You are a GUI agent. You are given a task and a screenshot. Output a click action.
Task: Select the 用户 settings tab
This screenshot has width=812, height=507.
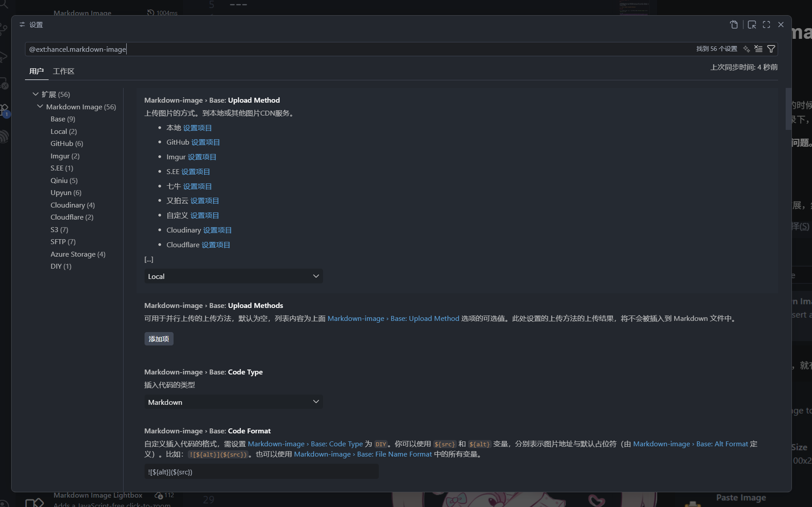pos(36,71)
